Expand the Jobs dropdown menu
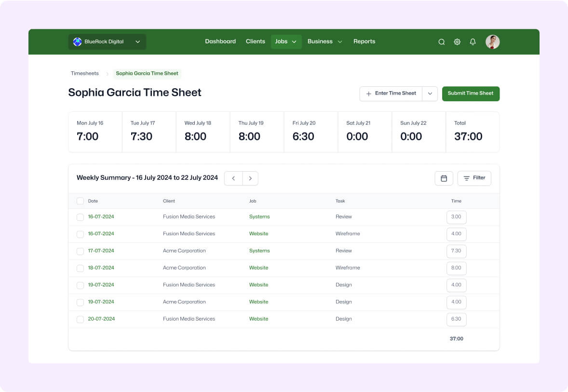Viewport: 568px width, 392px height. [286, 41]
